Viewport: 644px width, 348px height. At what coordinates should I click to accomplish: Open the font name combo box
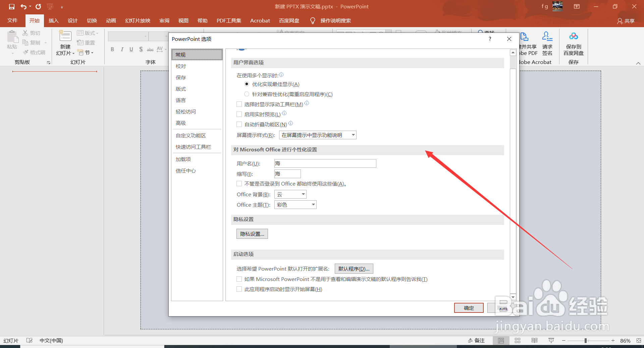128,36
